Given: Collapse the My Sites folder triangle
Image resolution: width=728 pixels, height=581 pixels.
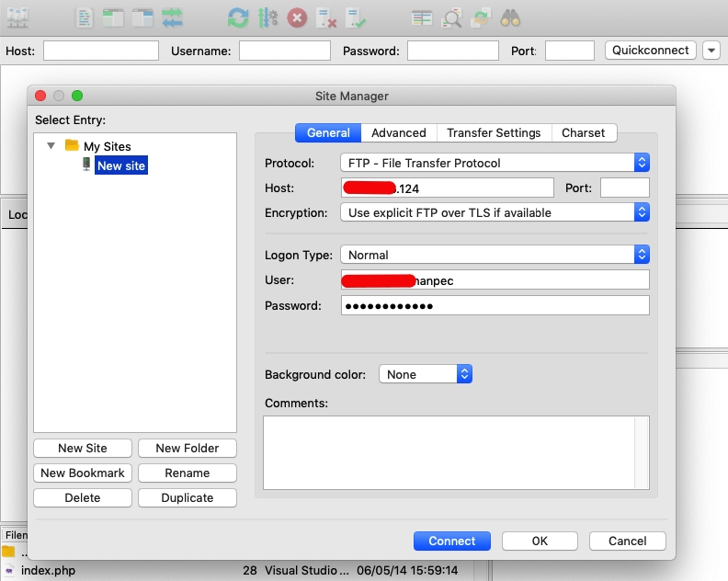Looking at the screenshot, I should 51,145.
